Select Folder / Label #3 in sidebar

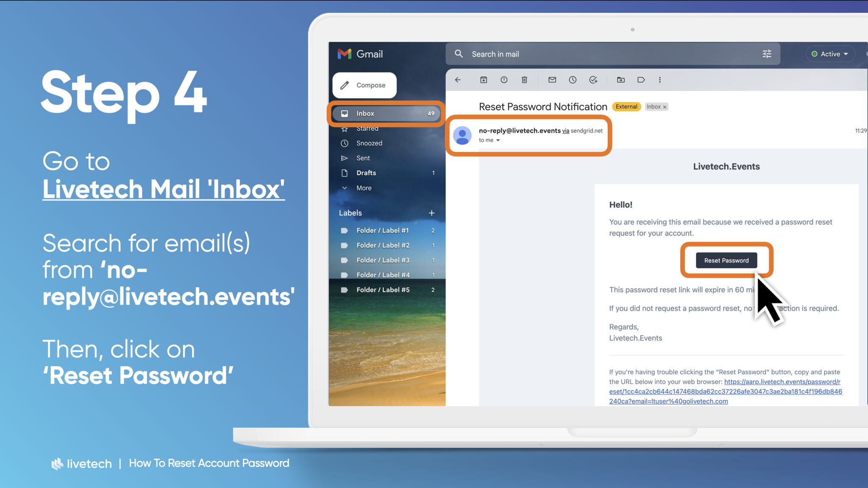383,260
